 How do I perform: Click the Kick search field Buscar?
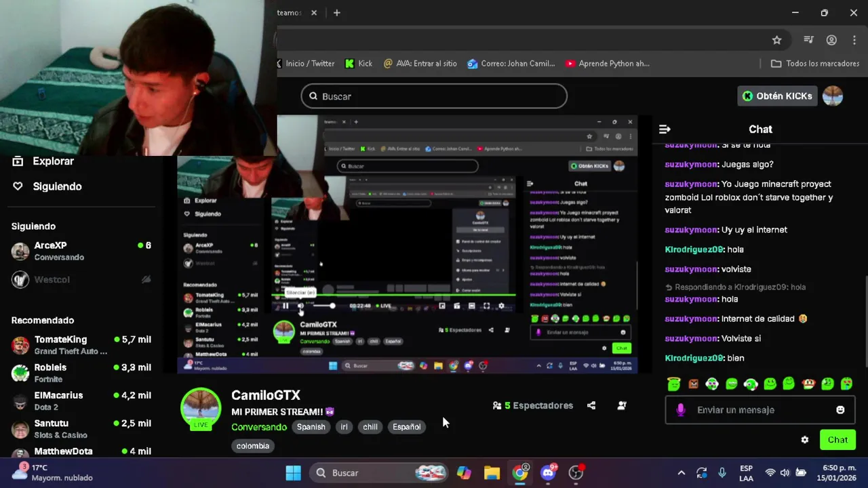click(434, 96)
